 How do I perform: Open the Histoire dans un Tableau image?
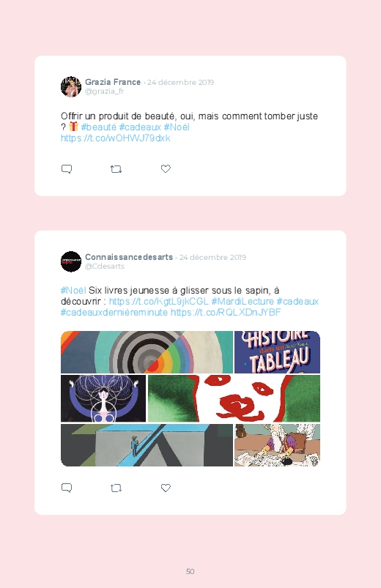278,352
